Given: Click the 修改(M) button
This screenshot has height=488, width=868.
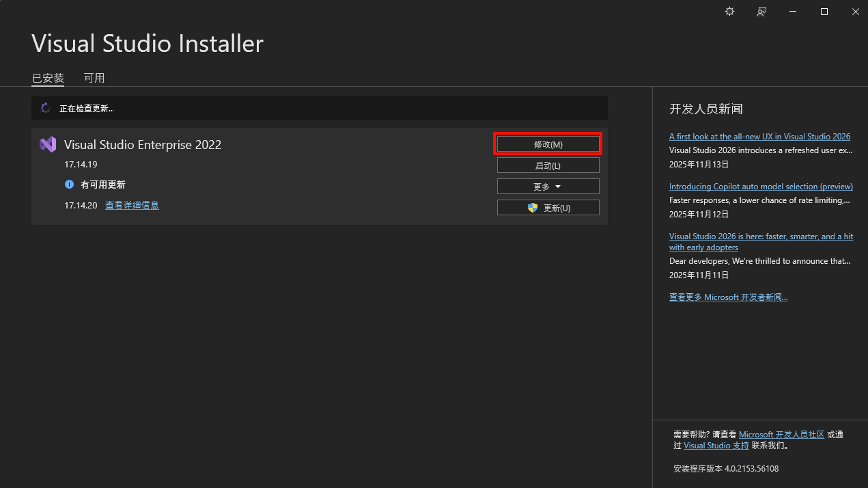Looking at the screenshot, I should (x=548, y=144).
